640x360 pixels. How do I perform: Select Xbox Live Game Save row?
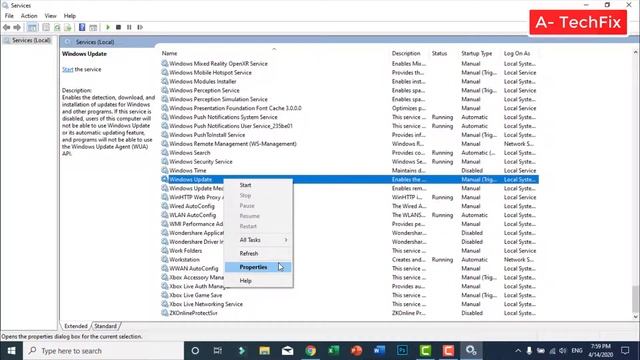click(349, 295)
